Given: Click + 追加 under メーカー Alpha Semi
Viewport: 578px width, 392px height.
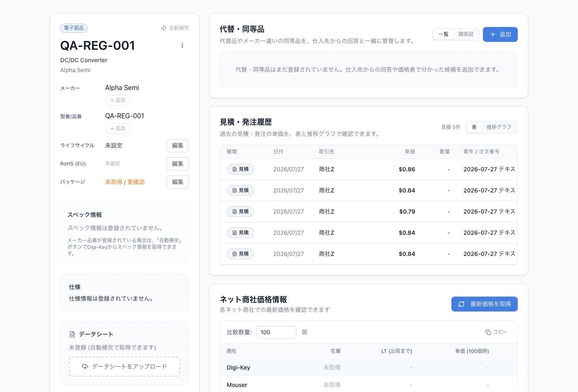Looking at the screenshot, I should coord(118,100).
